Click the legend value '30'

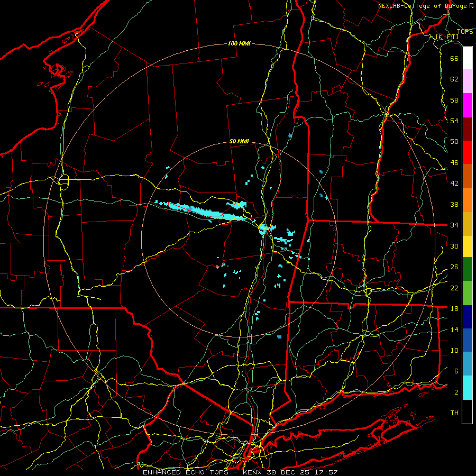tap(454, 246)
